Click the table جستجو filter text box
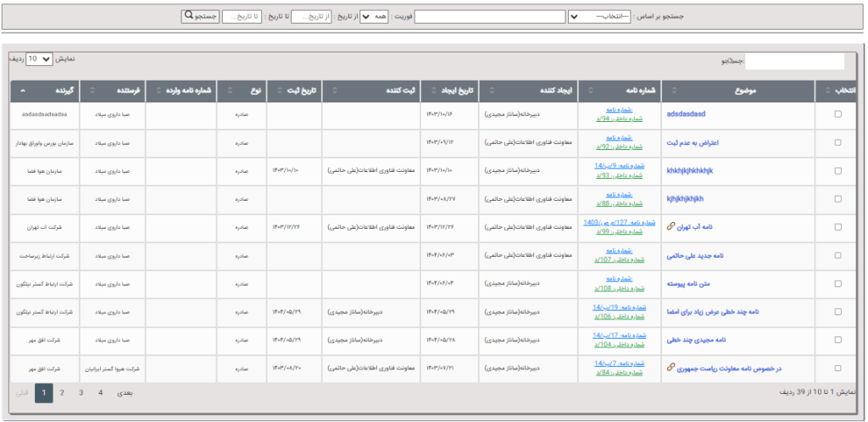 795,61
